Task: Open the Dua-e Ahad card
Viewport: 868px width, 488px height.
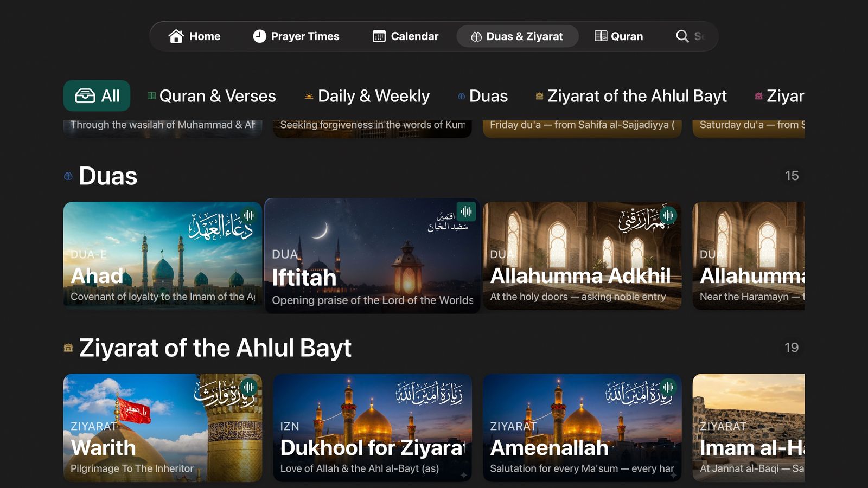Action: click(x=163, y=256)
